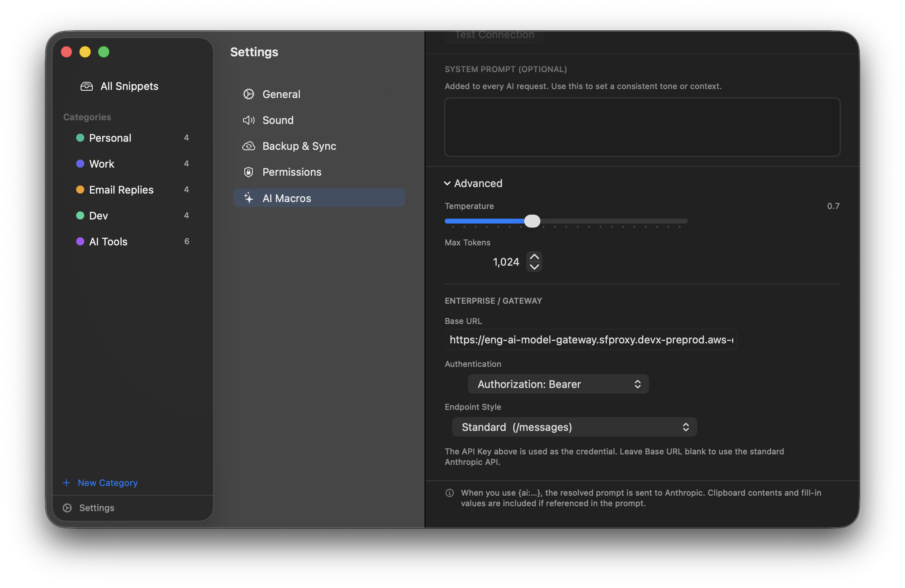This screenshot has height=588, width=905.
Task: Open the Endpoint Style dropdown
Action: click(574, 426)
